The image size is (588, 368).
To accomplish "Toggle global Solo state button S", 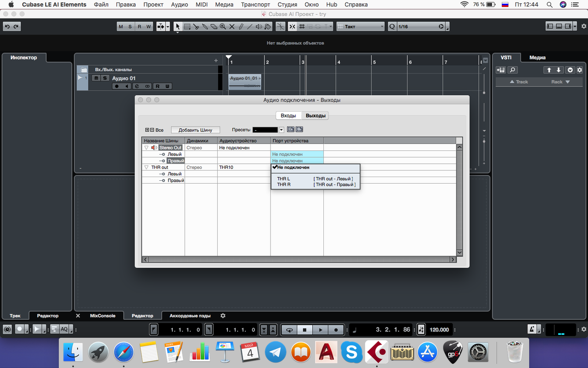I will (x=130, y=27).
